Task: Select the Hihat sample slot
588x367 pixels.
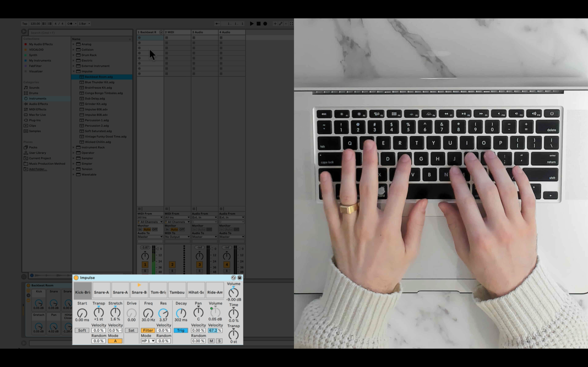Action: click(196, 292)
